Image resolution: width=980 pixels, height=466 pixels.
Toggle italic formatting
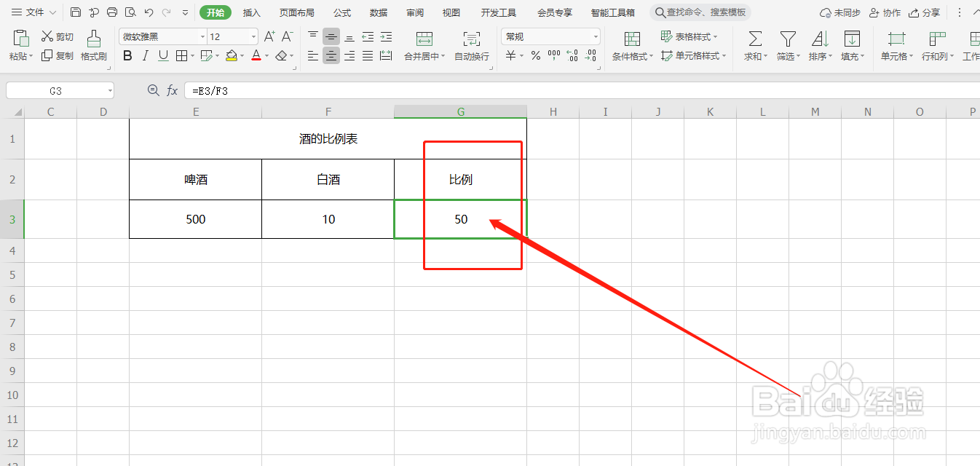[x=145, y=55]
